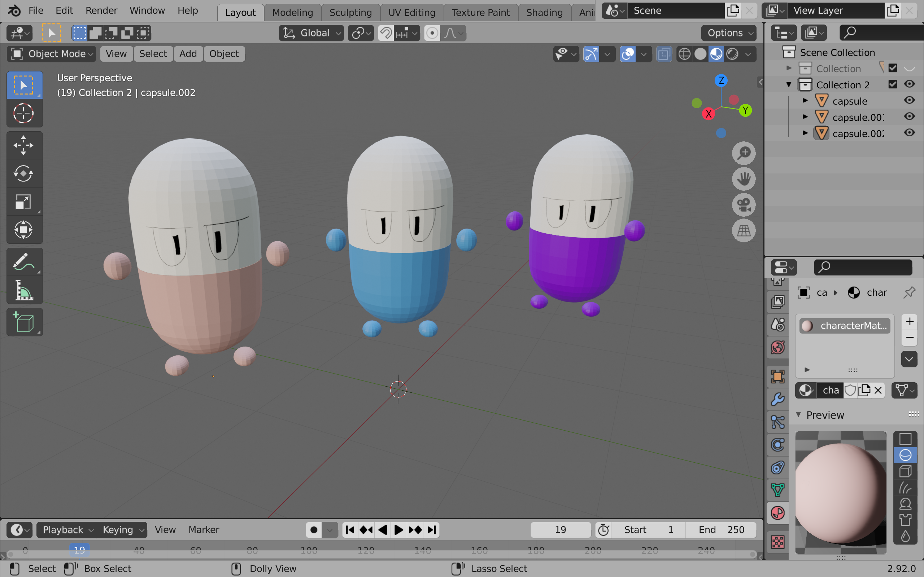Toggle camera view navigation button
924x577 pixels.
(x=744, y=205)
